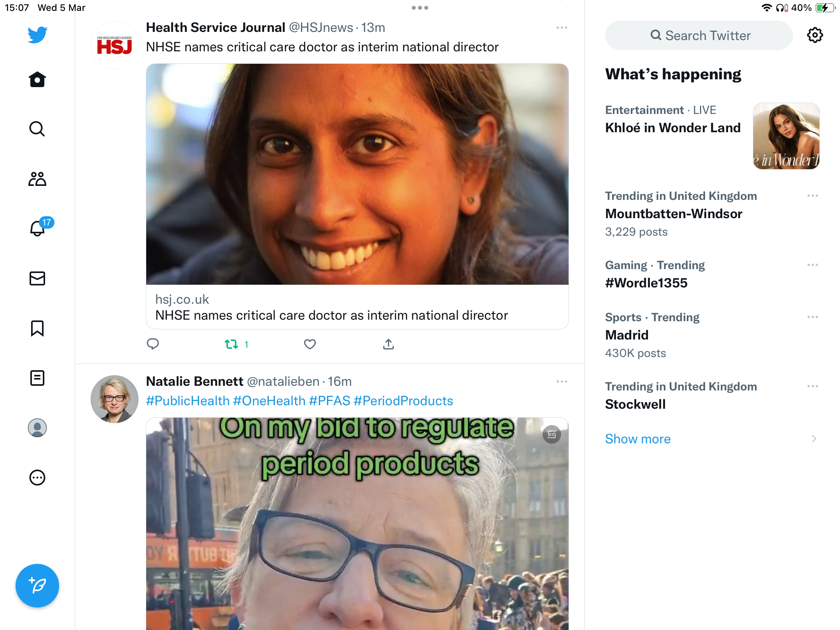Open the More circle menu in sidebar
Image resolution: width=840 pixels, height=630 pixels.
point(37,478)
